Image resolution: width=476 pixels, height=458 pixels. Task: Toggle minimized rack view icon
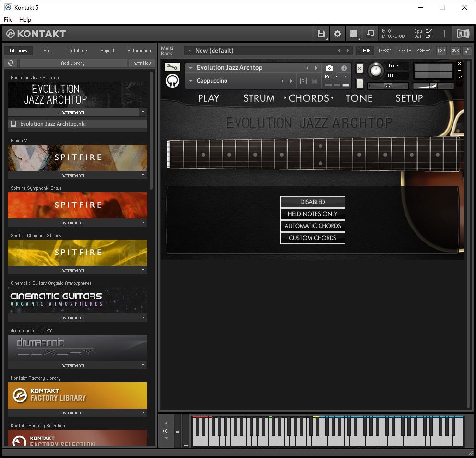point(370,34)
